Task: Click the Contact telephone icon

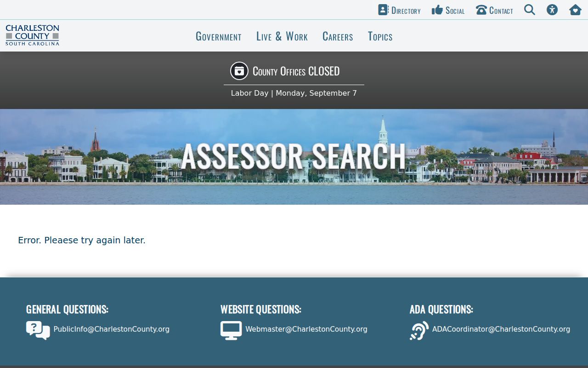Action: click(x=481, y=10)
